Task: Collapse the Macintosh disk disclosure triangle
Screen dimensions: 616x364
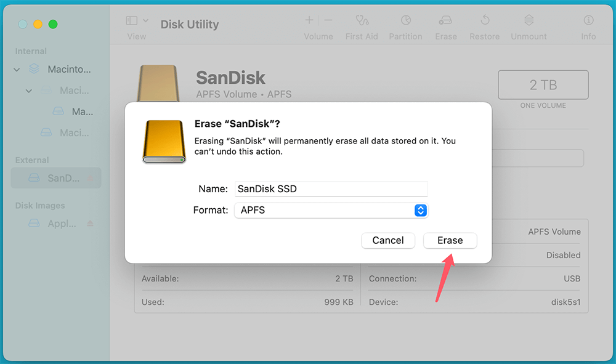Action: 16,69
